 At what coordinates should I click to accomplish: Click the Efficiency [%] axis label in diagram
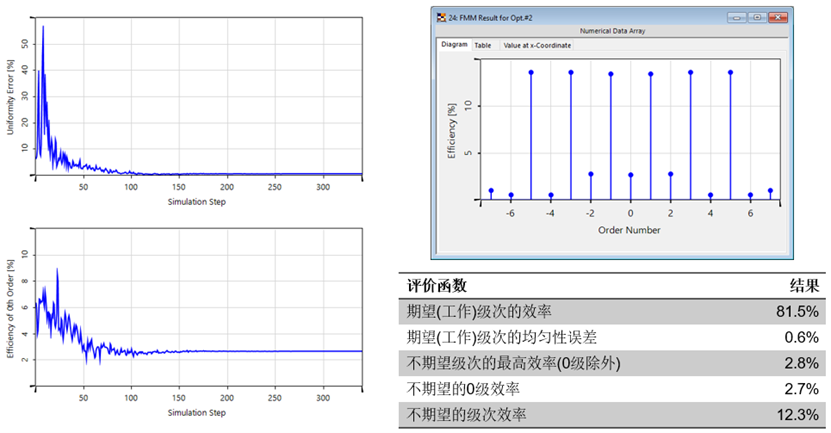click(x=452, y=130)
